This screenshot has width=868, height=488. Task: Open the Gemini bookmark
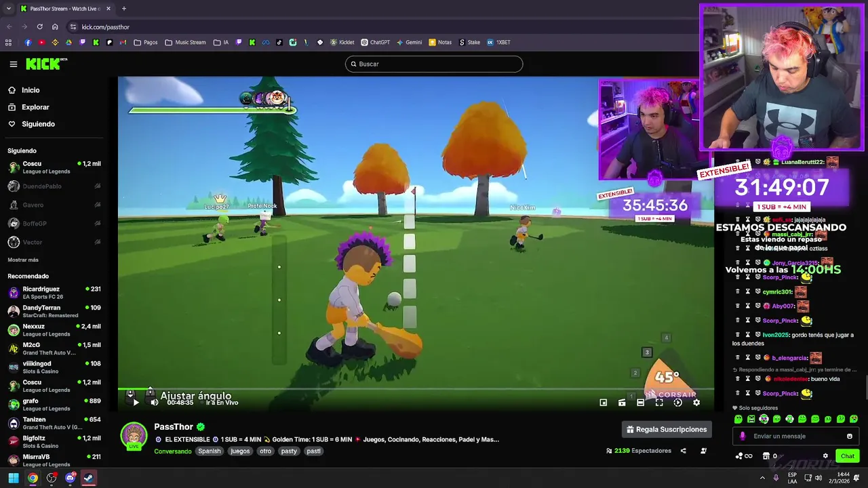409,42
